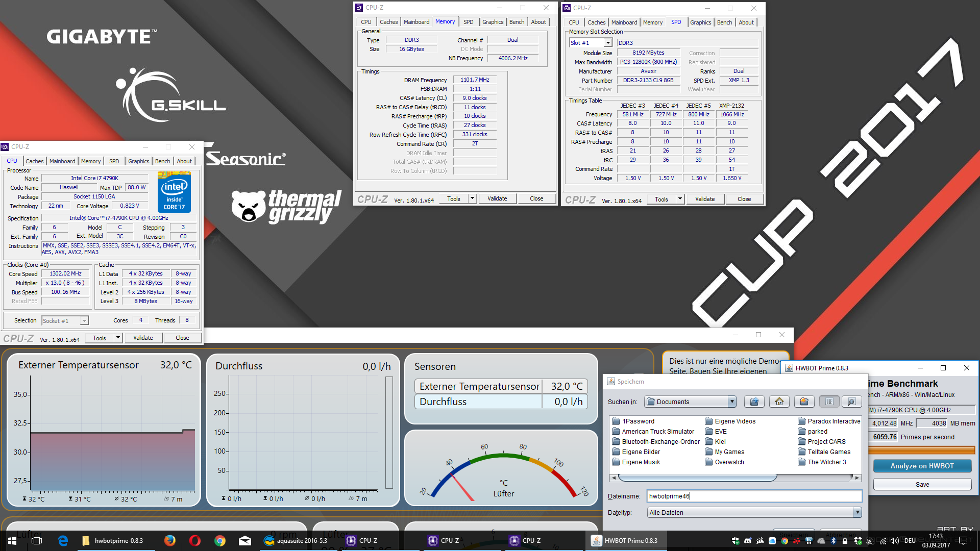Image resolution: width=980 pixels, height=551 pixels.
Task: Open the Windows Start menu
Action: coord(12,540)
